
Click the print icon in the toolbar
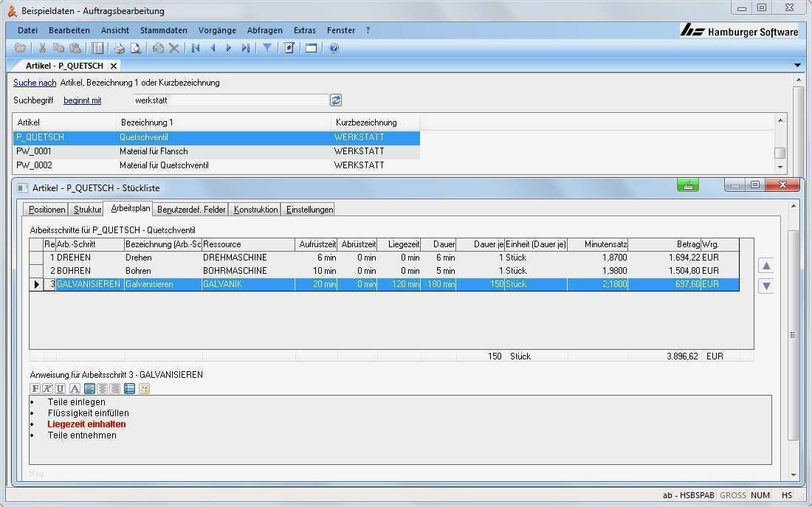[119, 48]
